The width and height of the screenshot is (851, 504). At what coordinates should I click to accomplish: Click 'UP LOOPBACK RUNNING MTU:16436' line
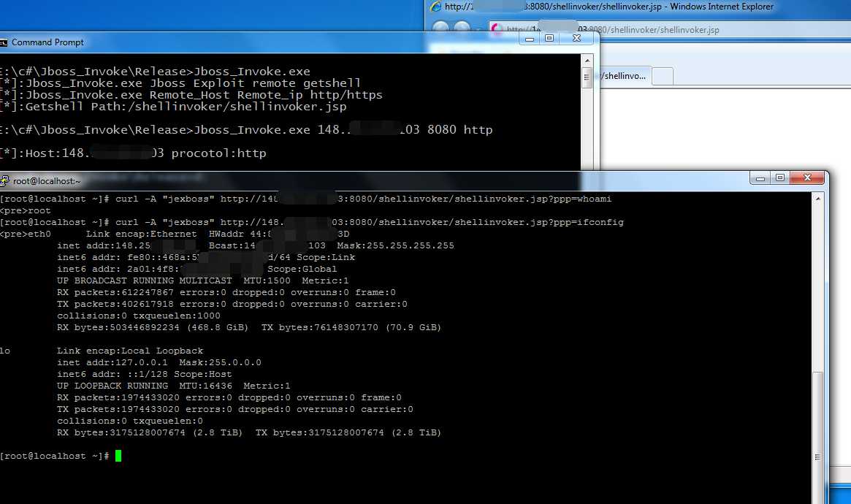(x=174, y=386)
